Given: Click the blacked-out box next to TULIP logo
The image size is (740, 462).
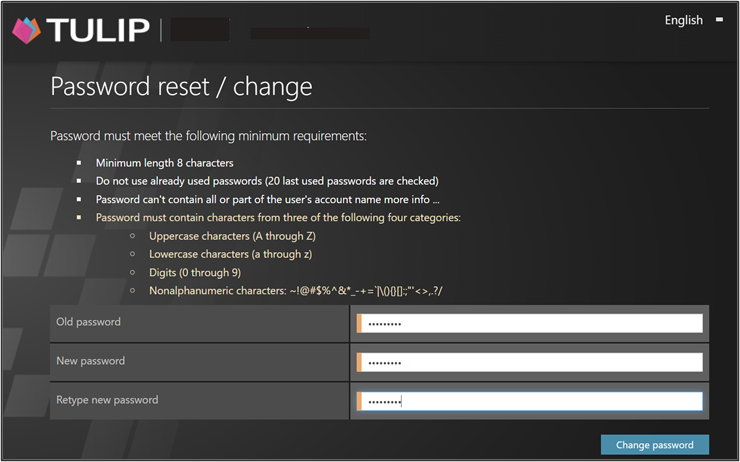Looking at the screenshot, I should [199, 29].
